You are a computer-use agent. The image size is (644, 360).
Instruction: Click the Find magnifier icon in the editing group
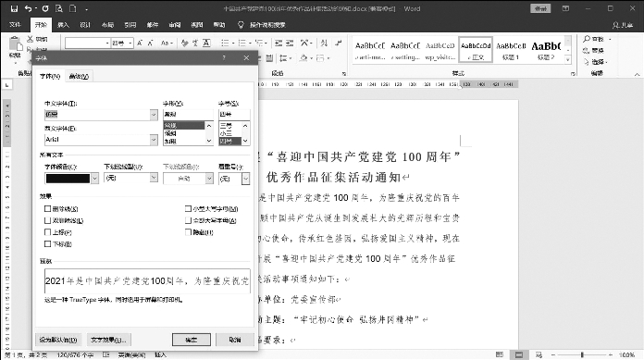[x=587, y=39]
